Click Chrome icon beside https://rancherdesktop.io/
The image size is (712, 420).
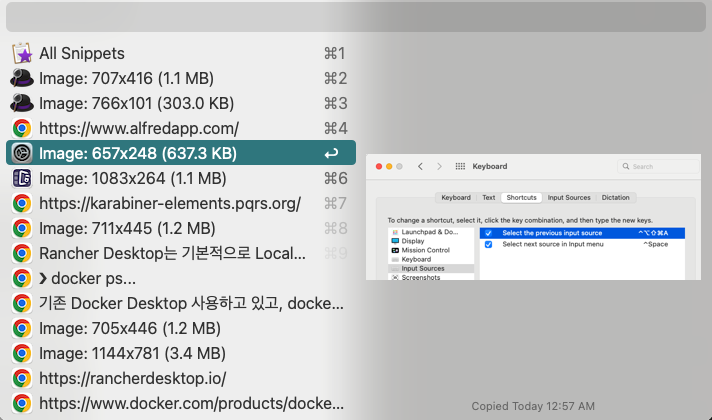pos(22,378)
